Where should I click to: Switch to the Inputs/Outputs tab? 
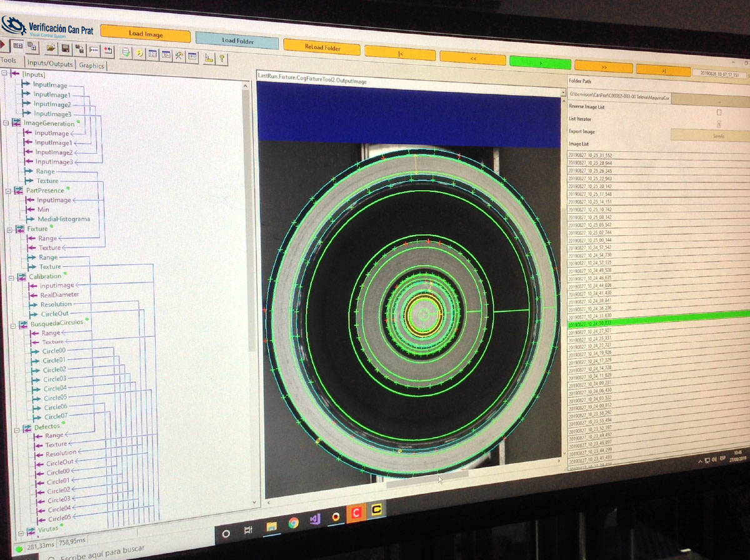click(50, 64)
